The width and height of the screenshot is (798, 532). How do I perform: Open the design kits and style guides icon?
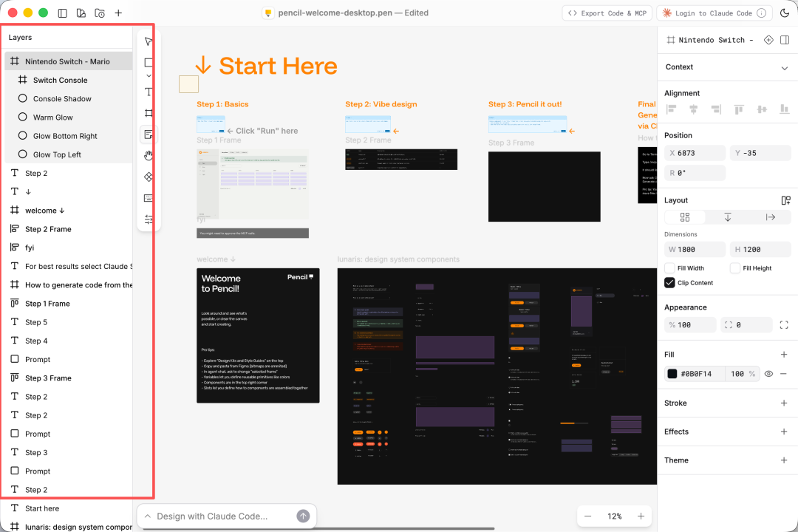coord(81,13)
